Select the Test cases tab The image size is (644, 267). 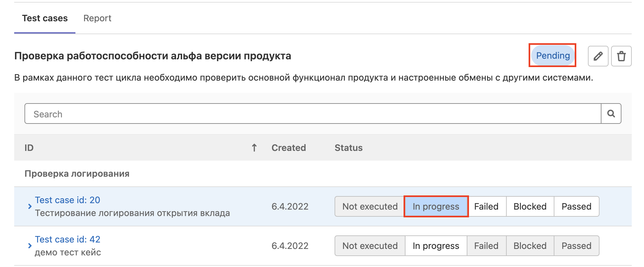45,18
